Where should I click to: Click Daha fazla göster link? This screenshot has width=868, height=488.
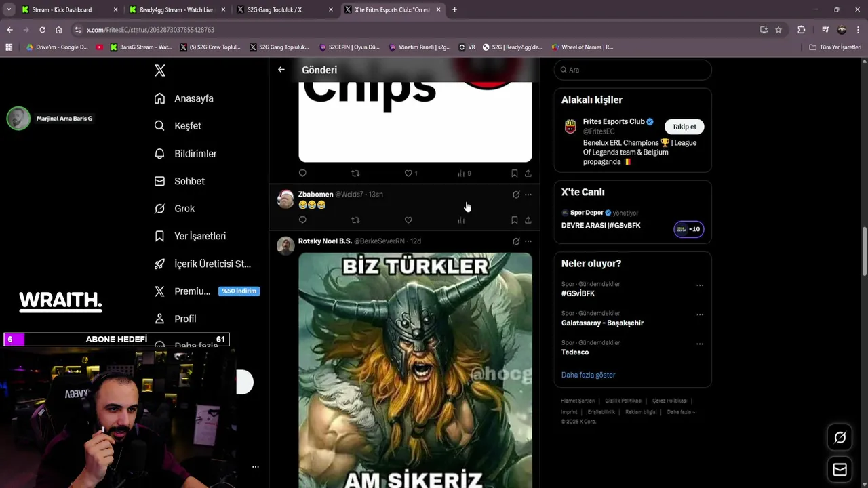pos(588,375)
